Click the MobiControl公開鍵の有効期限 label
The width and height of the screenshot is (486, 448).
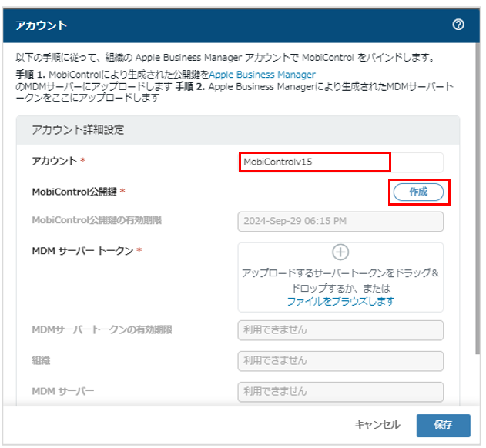[x=97, y=220]
